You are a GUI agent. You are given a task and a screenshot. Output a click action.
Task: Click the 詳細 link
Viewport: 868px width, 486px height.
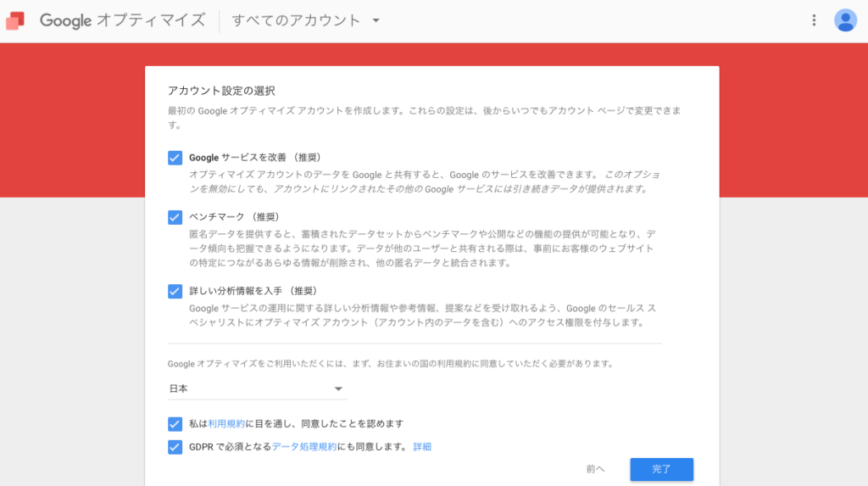click(422, 447)
